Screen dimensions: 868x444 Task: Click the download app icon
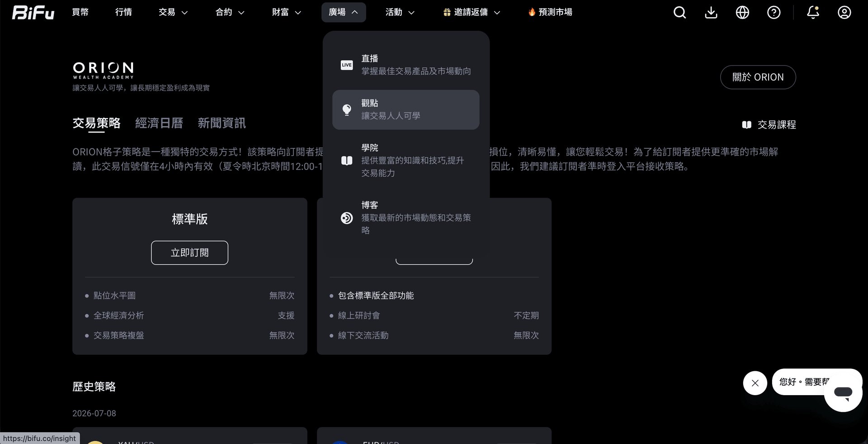(x=711, y=12)
